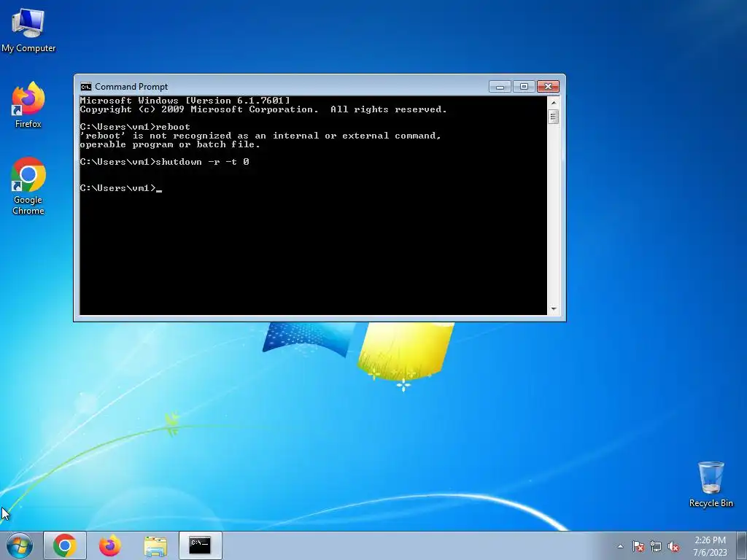
Task: Click the 'operable program or batch file.' line
Action: (x=170, y=144)
